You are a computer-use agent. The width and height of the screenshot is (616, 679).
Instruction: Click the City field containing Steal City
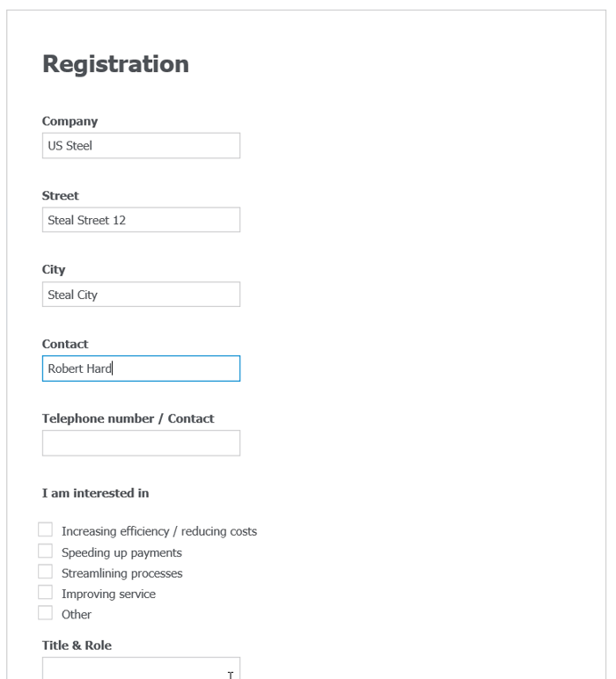pyautogui.click(x=141, y=295)
